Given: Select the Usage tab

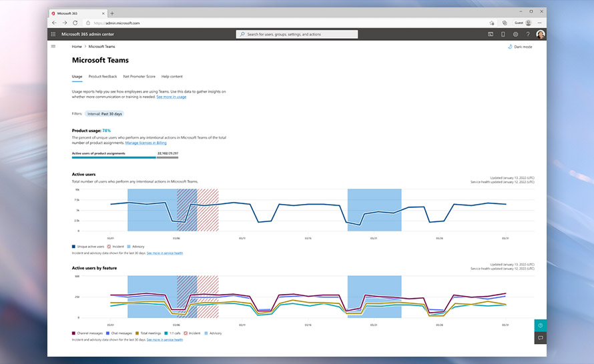Looking at the screenshot, I should (x=77, y=77).
